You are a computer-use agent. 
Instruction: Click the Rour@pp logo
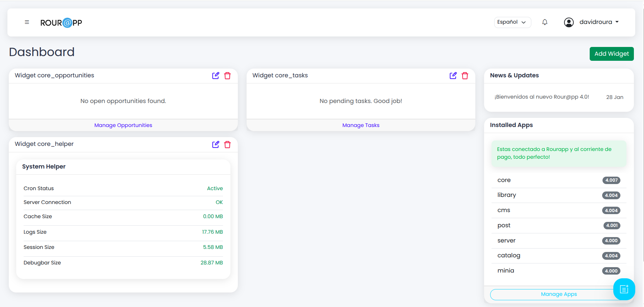61,23
